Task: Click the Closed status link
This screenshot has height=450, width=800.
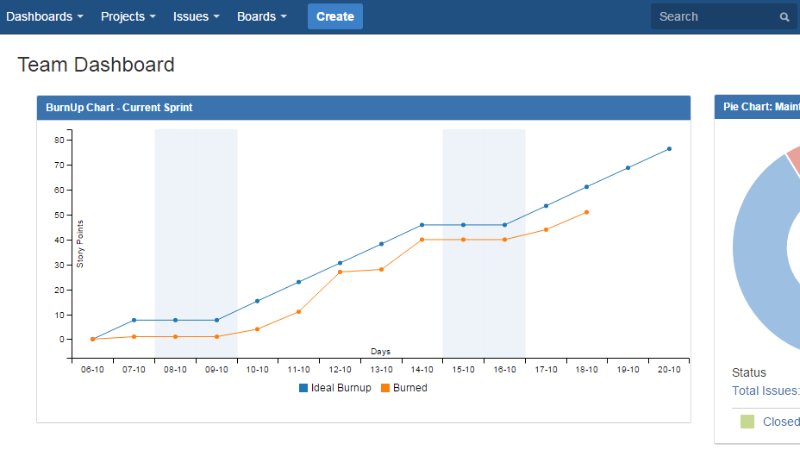Action: [781, 422]
